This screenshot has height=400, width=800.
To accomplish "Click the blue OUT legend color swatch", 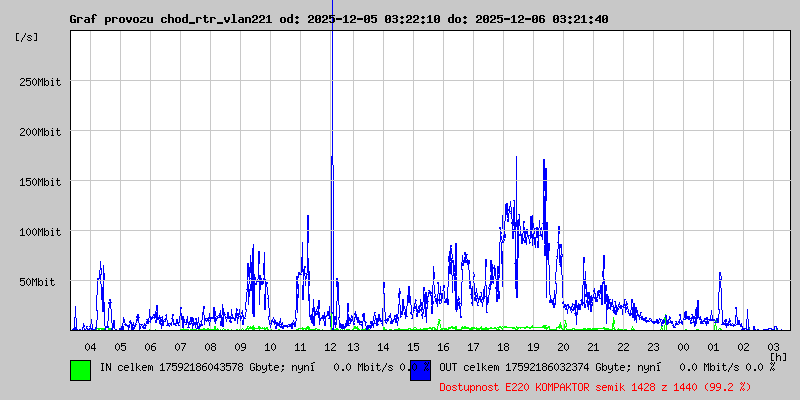I will coord(420,370).
